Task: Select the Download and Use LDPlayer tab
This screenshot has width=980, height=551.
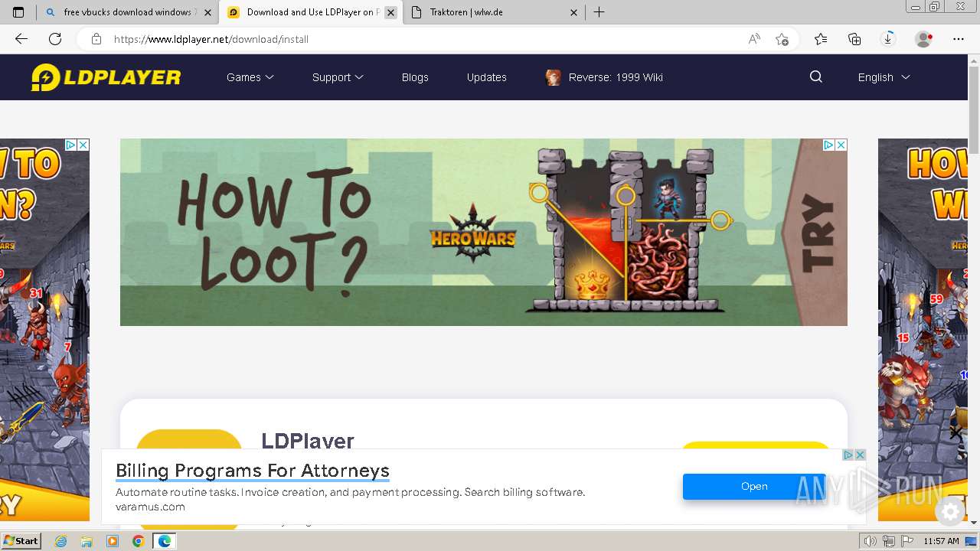Action: click(310, 12)
